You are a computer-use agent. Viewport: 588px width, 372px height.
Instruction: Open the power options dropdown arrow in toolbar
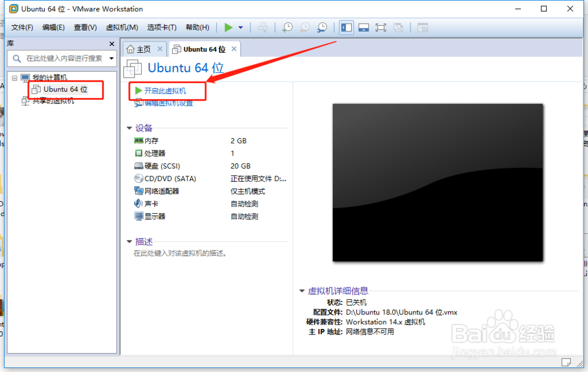(240, 28)
